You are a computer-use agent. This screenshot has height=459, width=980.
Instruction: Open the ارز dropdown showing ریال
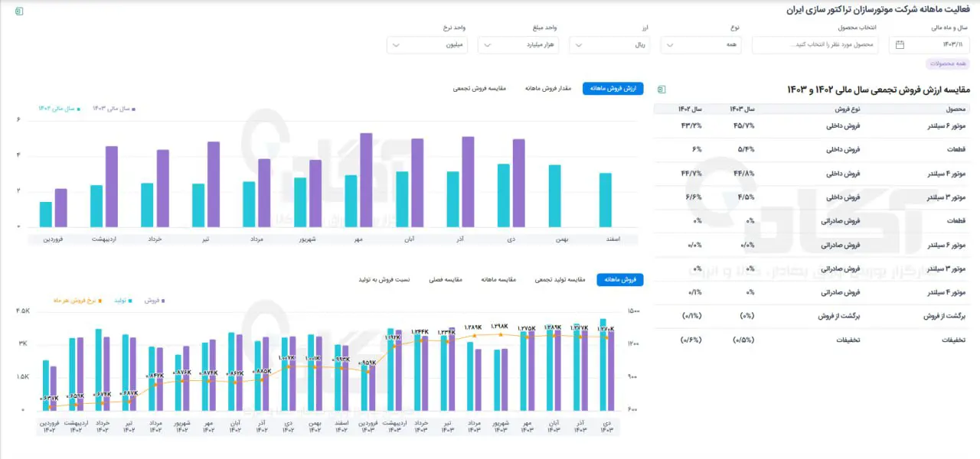coord(609,44)
